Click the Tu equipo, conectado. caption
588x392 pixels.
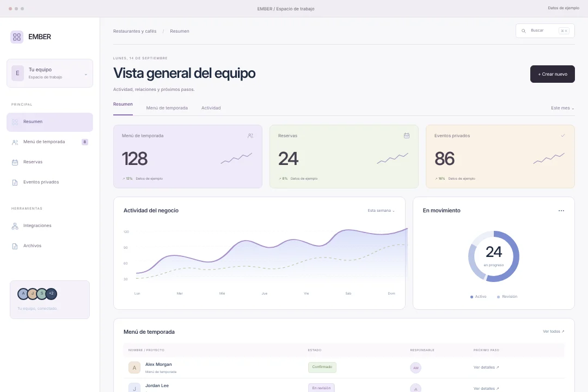[37, 309]
